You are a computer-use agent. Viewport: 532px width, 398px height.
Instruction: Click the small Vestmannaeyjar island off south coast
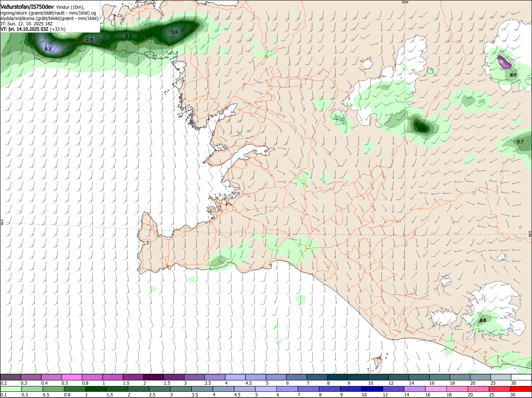click(378, 362)
